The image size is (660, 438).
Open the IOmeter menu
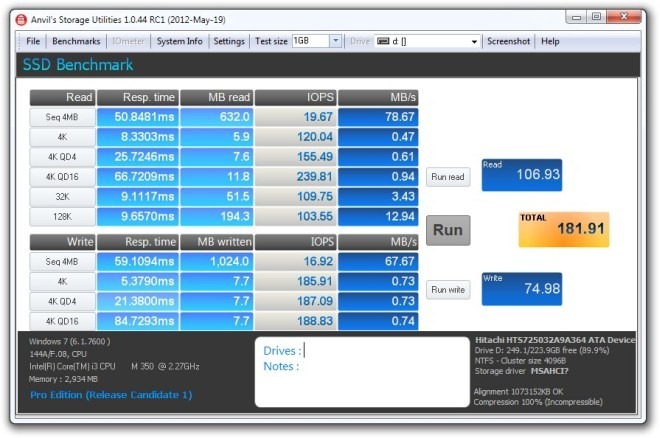pos(128,41)
